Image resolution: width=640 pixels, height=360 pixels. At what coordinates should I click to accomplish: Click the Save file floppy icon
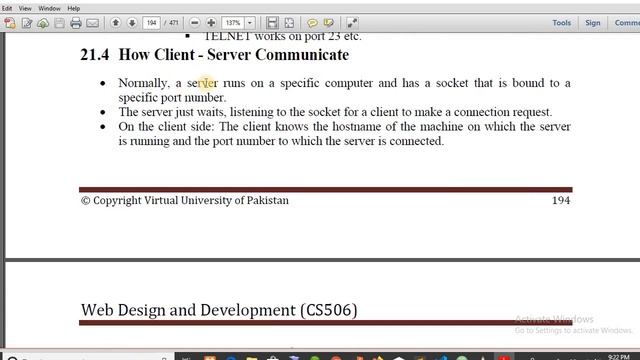pyautogui.click(x=60, y=23)
